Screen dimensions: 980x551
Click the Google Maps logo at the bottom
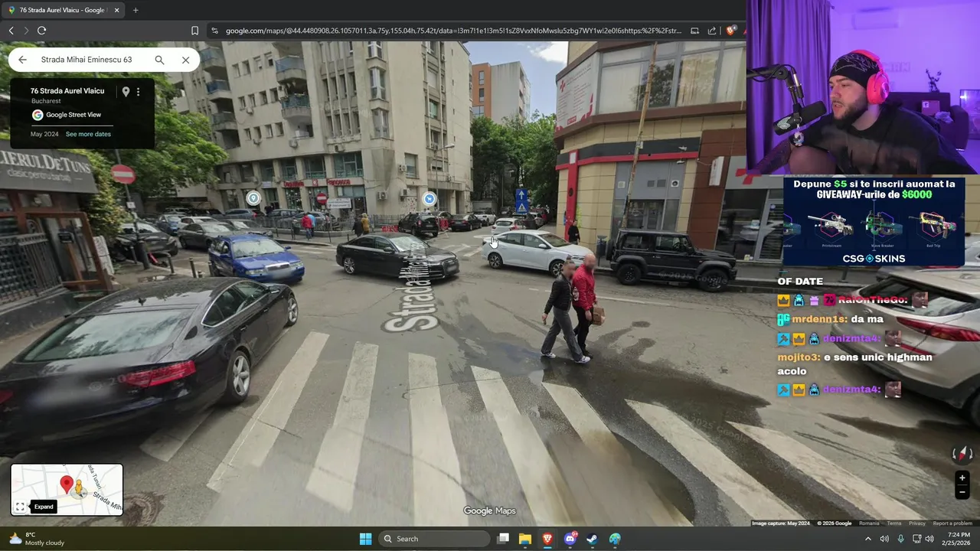[x=489, y=511]
